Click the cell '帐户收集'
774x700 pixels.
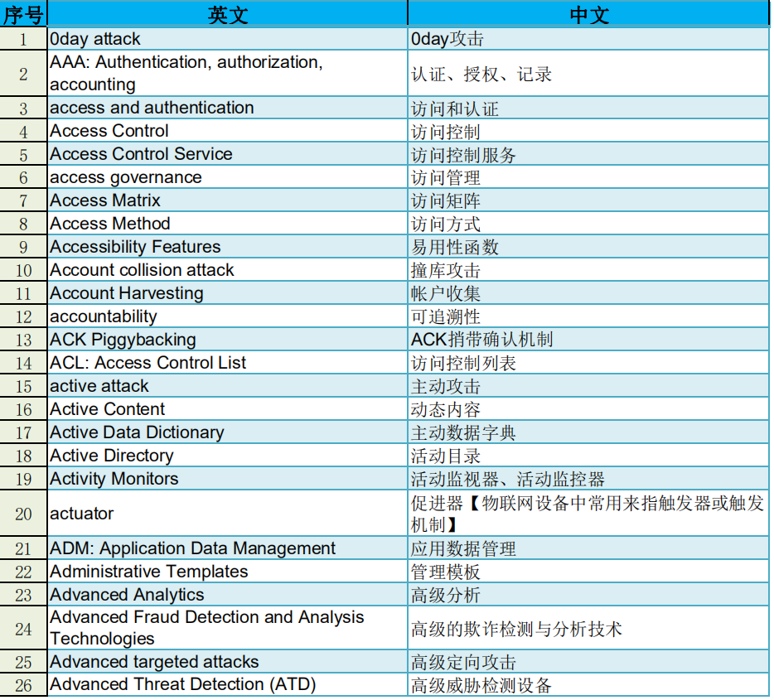coord(588,293)
